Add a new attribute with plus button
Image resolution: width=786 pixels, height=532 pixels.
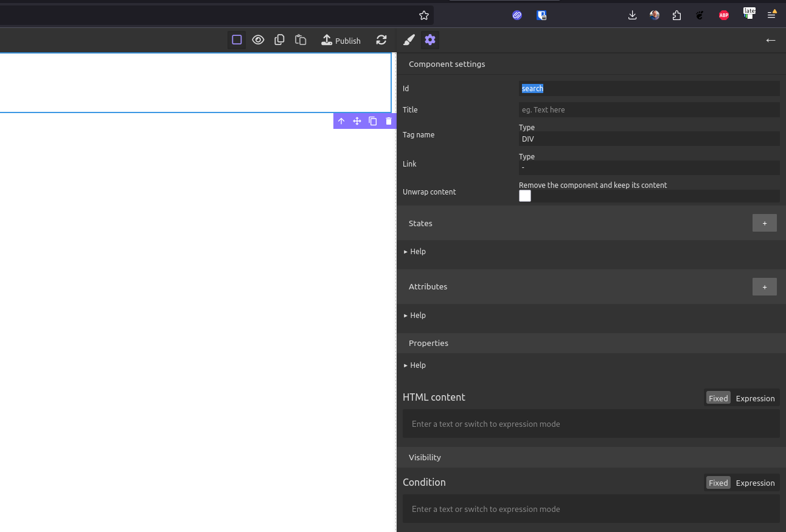click(x=764, y=286)
